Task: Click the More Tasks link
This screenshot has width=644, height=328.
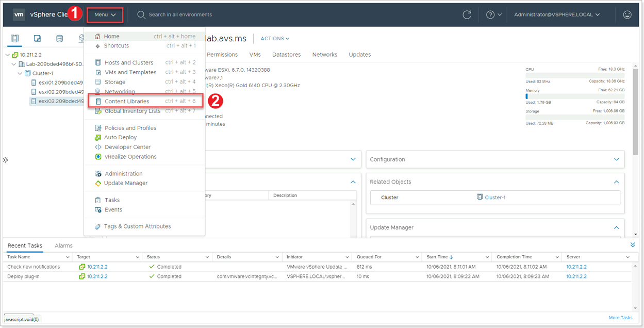Action: point(620,318)
